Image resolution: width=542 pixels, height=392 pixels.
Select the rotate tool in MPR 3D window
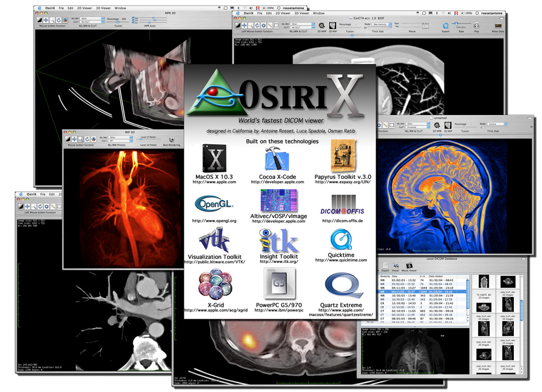pyautogui.click(x=59, y=20)
